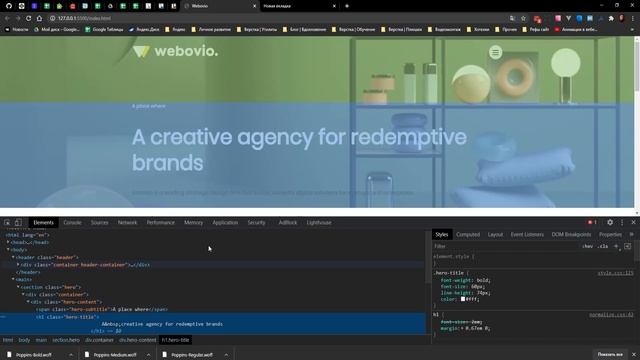Screen dimensions: 640x360
Task: Open the DevTools three-dot customize menu
Action: (x=622, y=222)
